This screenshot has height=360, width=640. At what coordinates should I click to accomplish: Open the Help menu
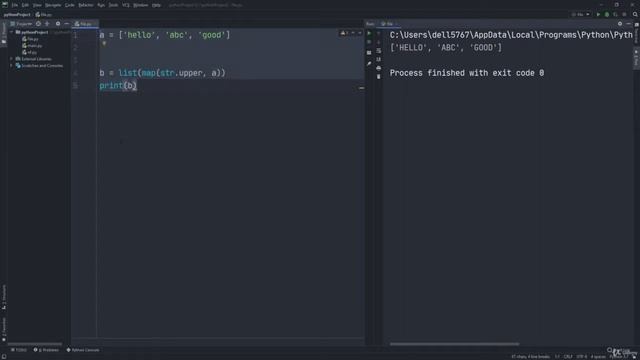click(x=156, y=5)
